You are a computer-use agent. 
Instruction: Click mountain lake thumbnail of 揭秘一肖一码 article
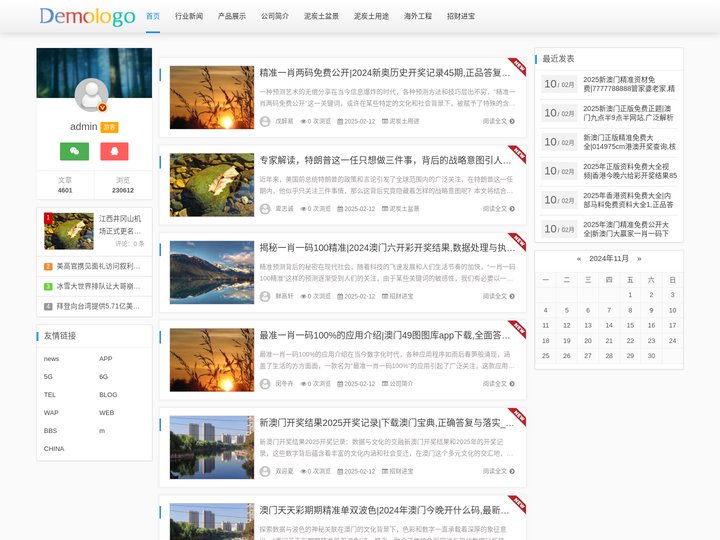212,272
